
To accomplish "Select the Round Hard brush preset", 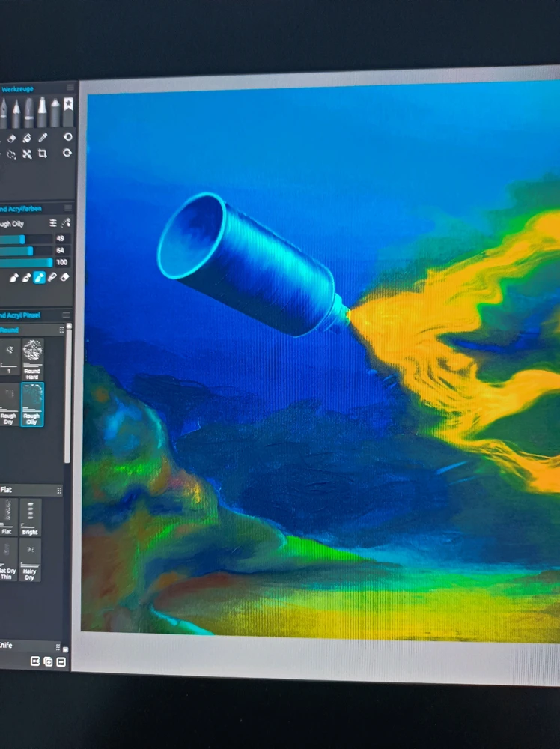I will click(x=32, y=358).
